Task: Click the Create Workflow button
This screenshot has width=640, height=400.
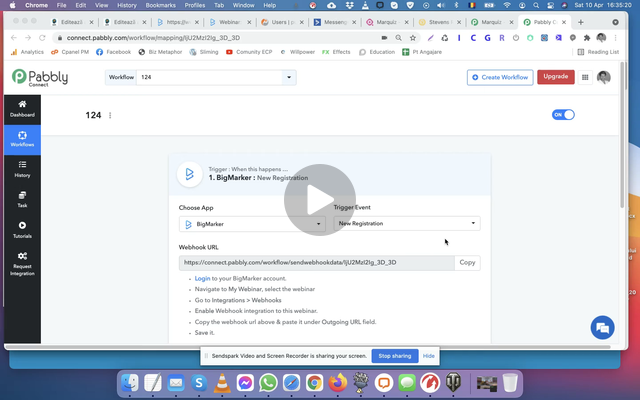Action: pos(500,77)
